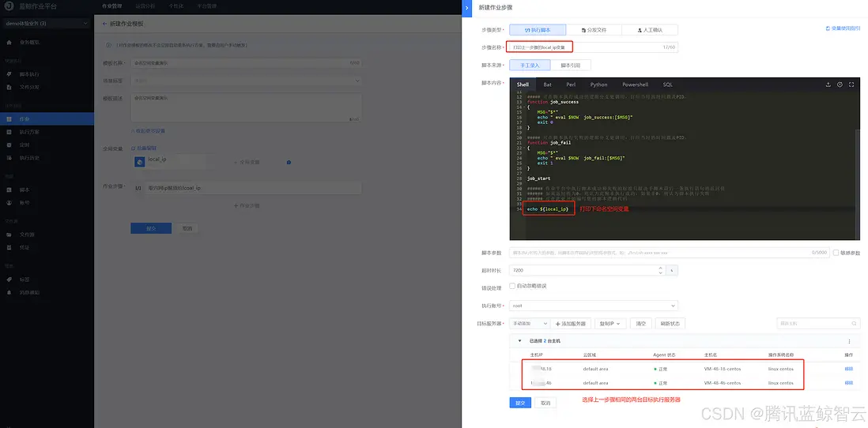Image resolution: width=868 pixels, height=428 pixels.
Task: Check the 自动忽略错误 checkbox
Action: (512, 286)
